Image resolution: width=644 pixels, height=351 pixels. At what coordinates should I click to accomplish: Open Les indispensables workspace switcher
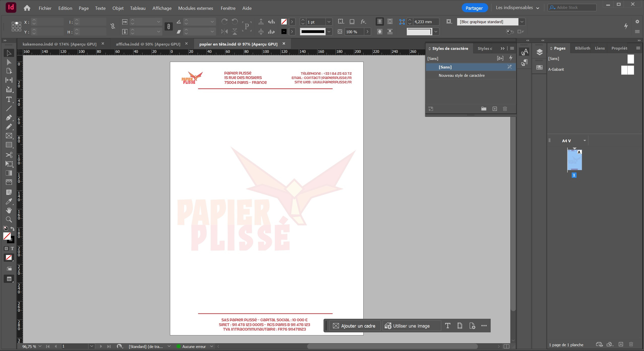pyautogui.click(x=517, y=8)
